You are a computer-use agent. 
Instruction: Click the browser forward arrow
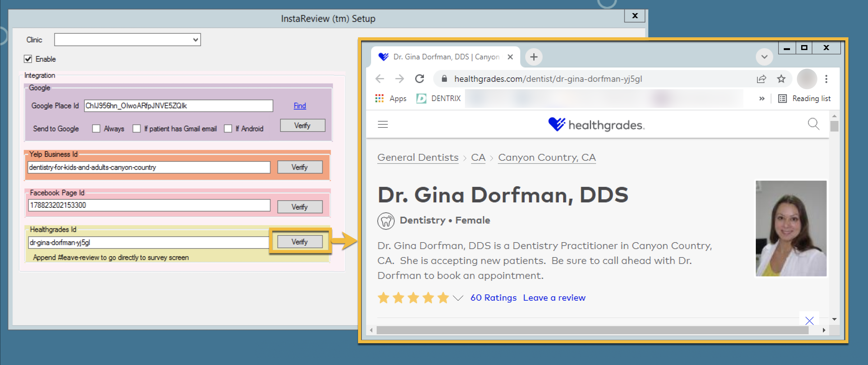click(x=400, y=79)
